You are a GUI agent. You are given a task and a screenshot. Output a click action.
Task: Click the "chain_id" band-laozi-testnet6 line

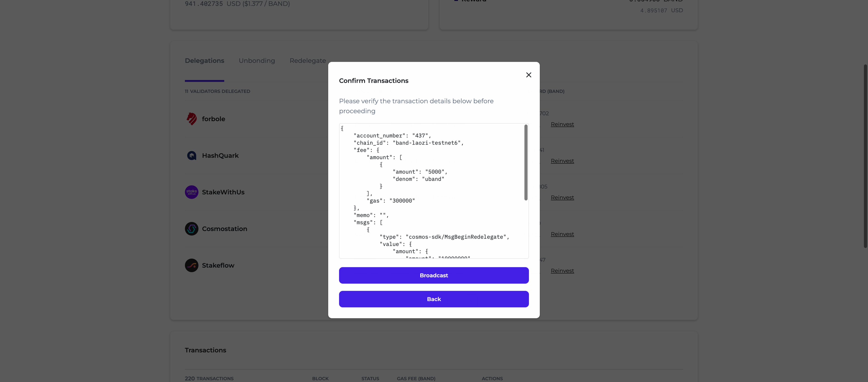[408, 142]
